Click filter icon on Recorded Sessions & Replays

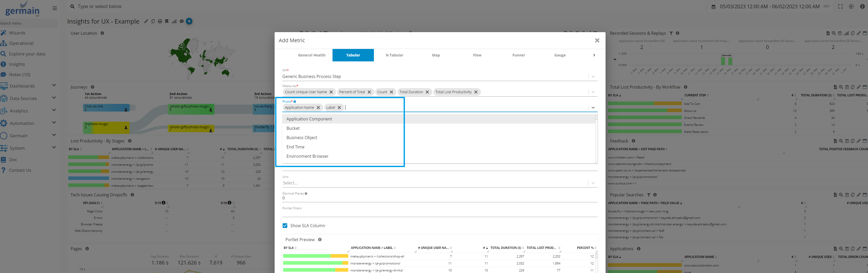671,33
